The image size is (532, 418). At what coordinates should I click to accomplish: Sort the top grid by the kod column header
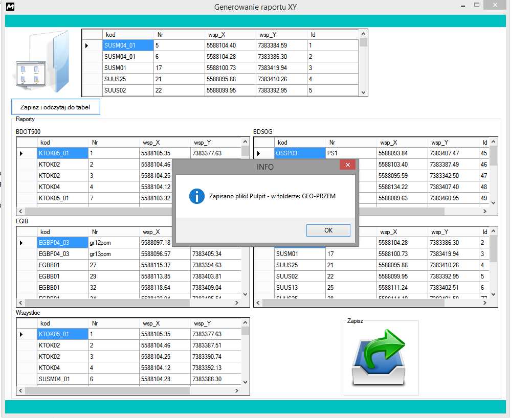pyautogui.click(x=128, y=35)
